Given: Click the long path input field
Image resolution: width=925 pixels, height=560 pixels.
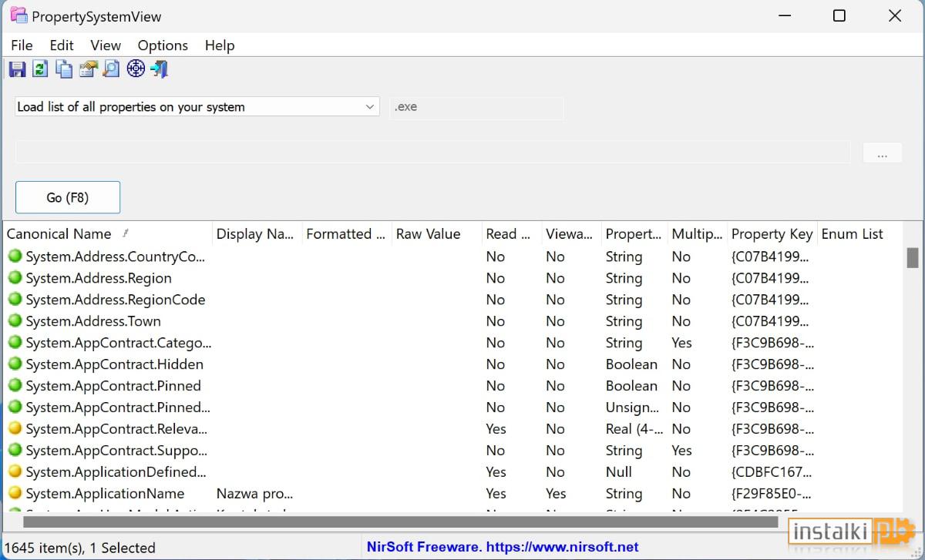Looking at the screenshot, I should click(432, 152).
